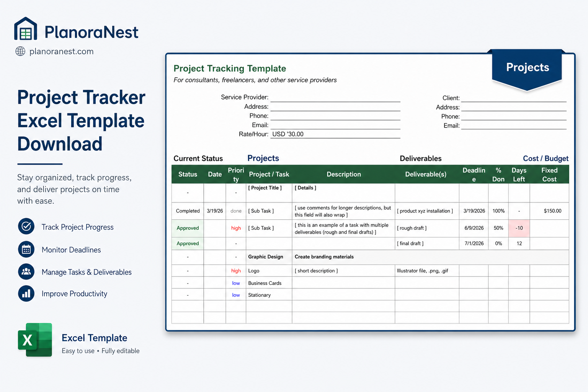Select the [ product xyz installation ] cell
This screenshot has width=588, height=392.
coord(427,211)
